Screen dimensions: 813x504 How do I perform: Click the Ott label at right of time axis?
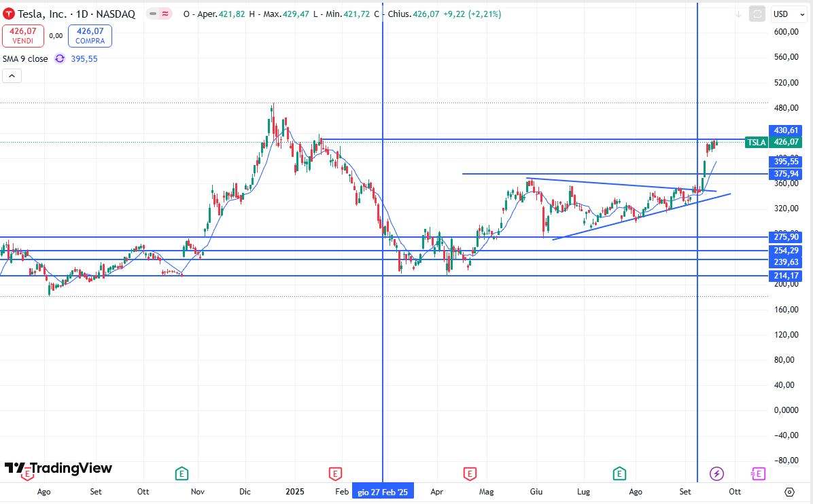pos(735,492)
